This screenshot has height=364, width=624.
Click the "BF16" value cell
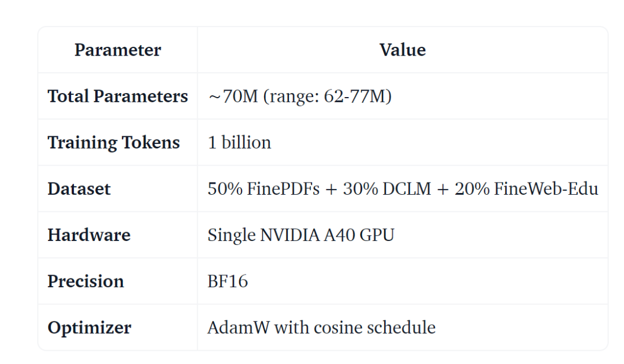[228, 281]
